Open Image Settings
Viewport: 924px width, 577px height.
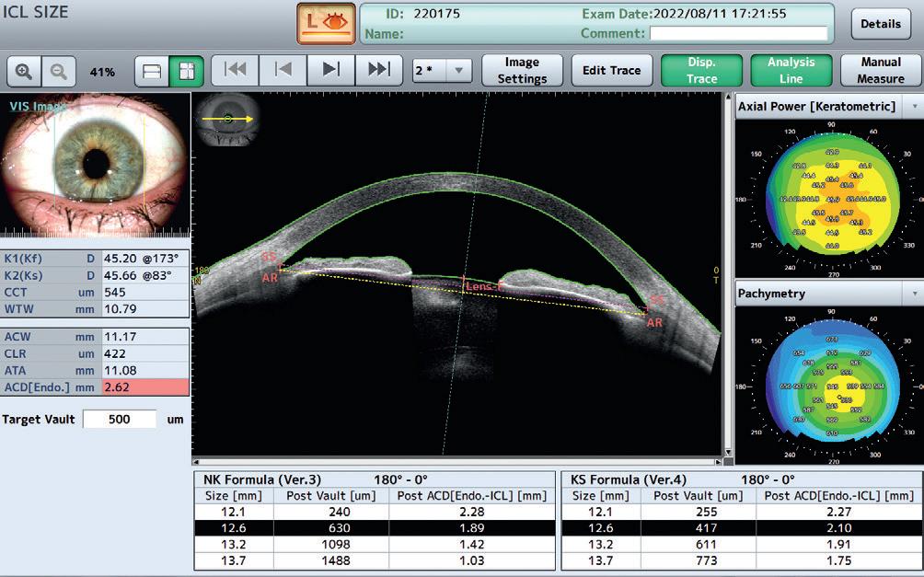[522, 71]
